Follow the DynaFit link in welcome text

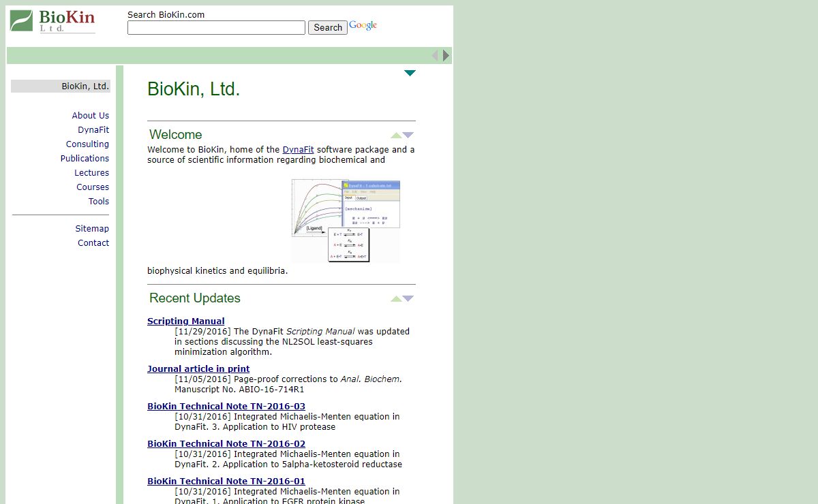coord(299,150)
